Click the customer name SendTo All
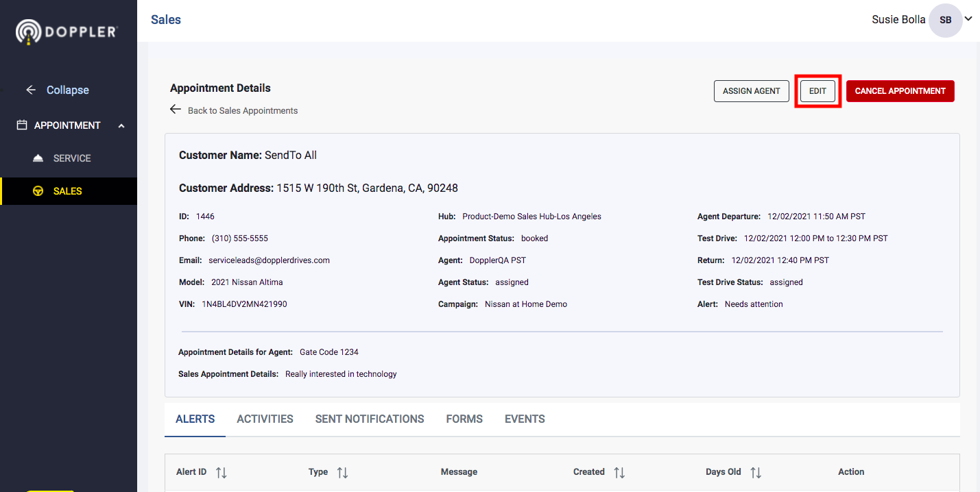Screen dimensions: 980x492 (x=291, y=156)
